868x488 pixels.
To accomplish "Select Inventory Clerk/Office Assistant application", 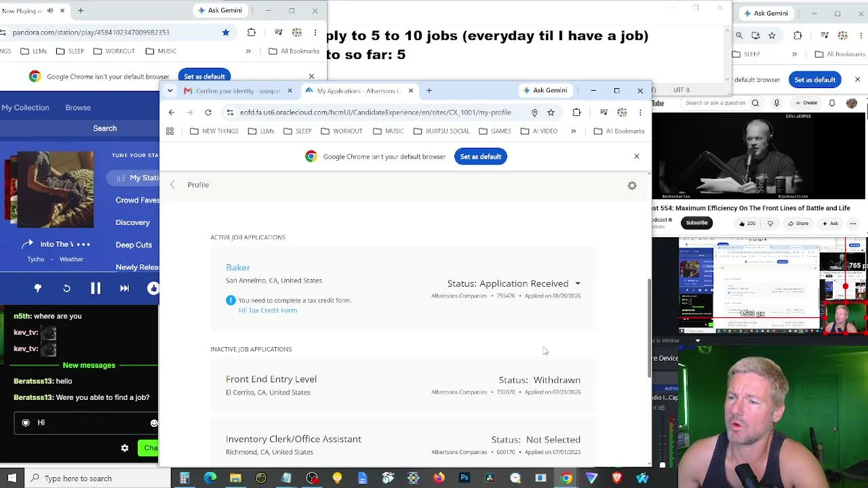I will (294, 439).
